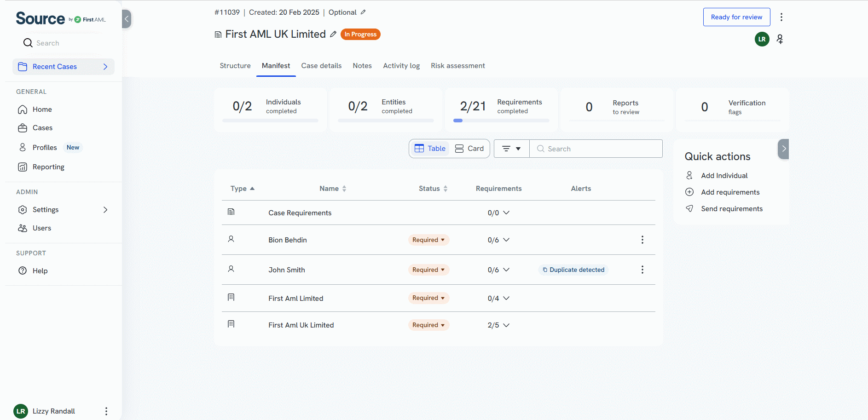Click the Cases briefcase icon
Viewport: 868px width, 420px height.
tap(23, 128)
